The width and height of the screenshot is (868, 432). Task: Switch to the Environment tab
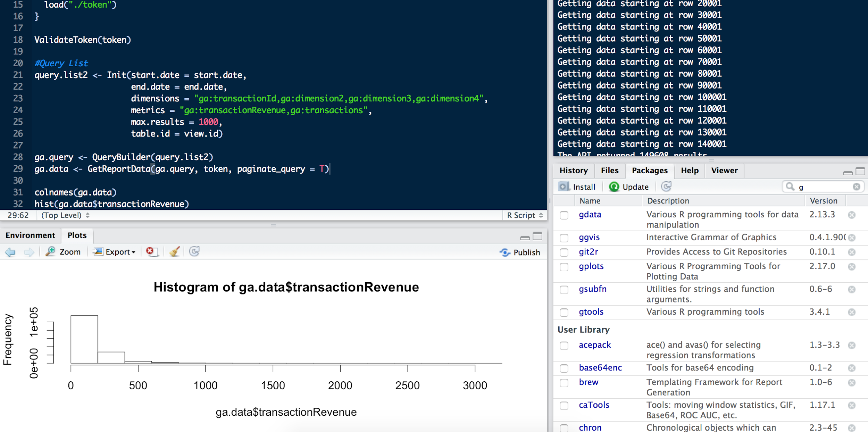click(30, 235)
